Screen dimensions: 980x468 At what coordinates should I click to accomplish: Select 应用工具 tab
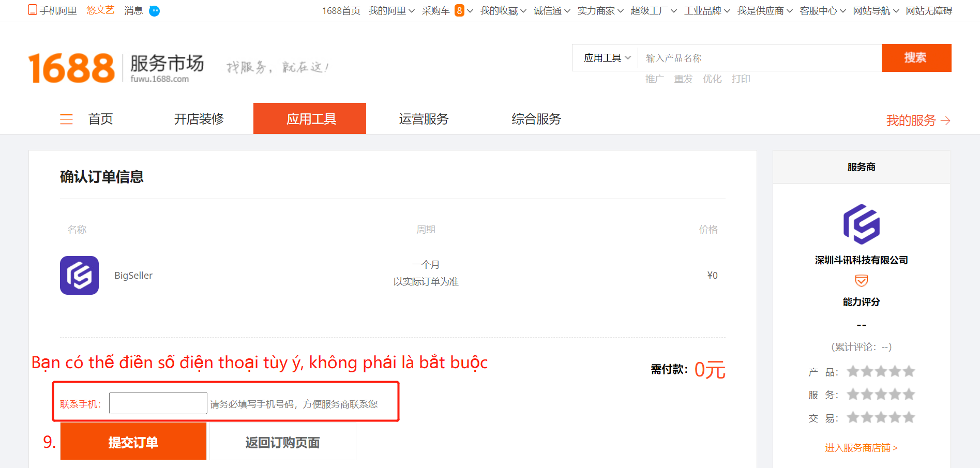310,118
